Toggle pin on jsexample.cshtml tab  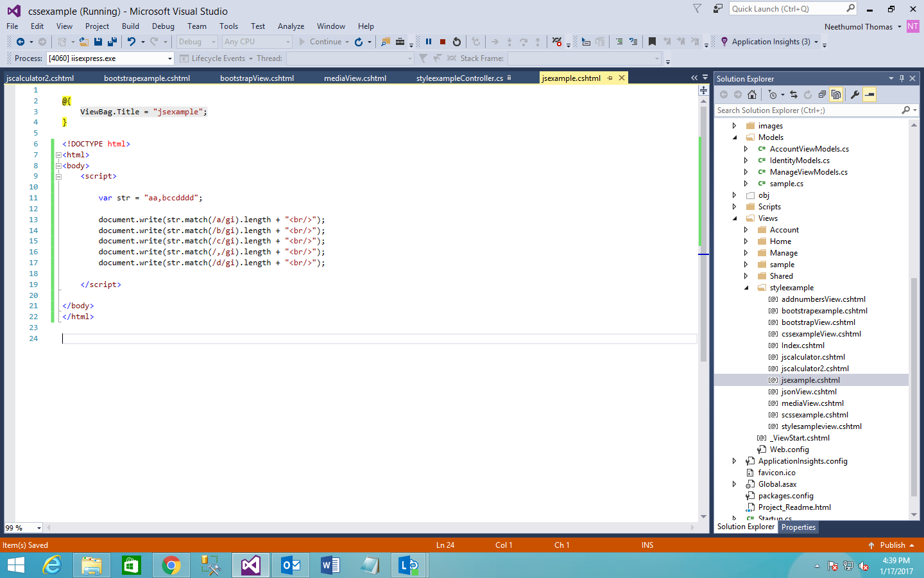610,78
